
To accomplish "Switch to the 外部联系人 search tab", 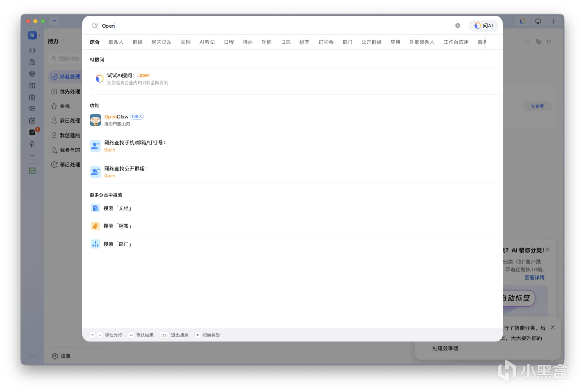I will coord(422,42).
